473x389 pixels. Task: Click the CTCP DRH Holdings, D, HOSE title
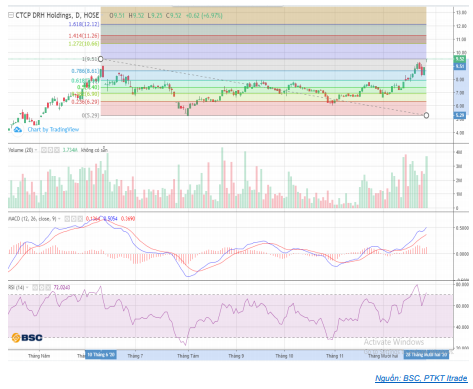(57, 15)
